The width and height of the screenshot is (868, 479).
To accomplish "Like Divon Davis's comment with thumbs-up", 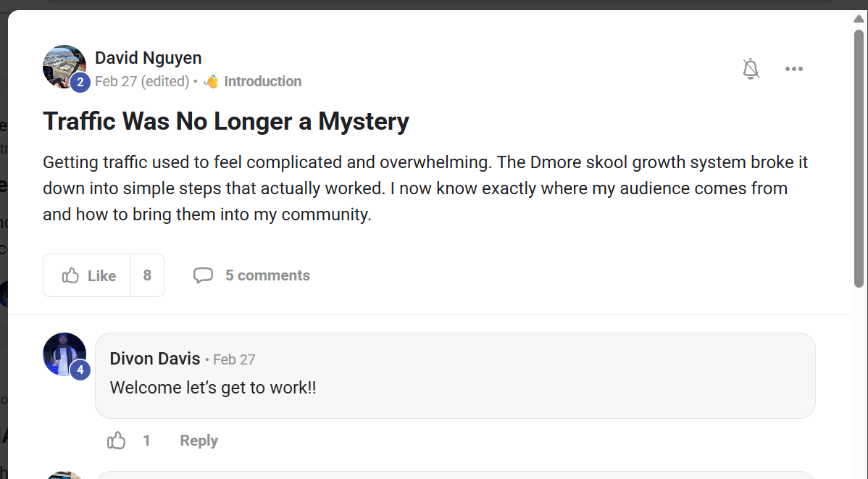I will 117,441.
